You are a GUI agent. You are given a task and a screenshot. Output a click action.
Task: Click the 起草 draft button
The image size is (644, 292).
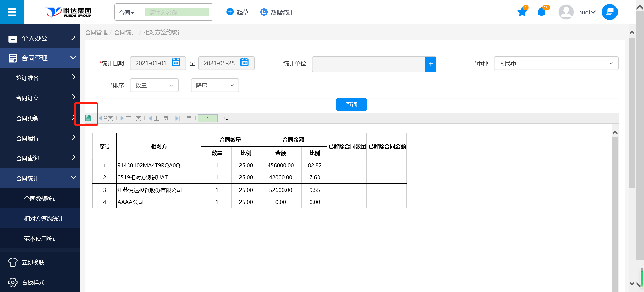point(237,12)
